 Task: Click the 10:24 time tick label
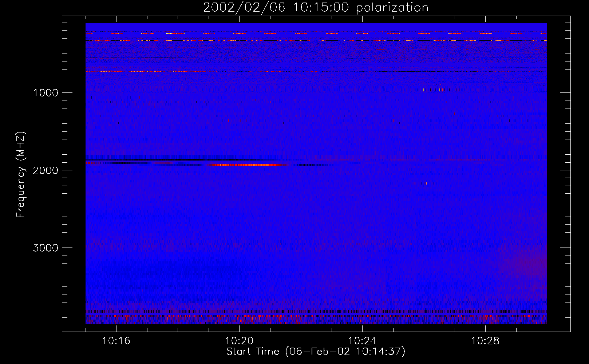point(362,341)
